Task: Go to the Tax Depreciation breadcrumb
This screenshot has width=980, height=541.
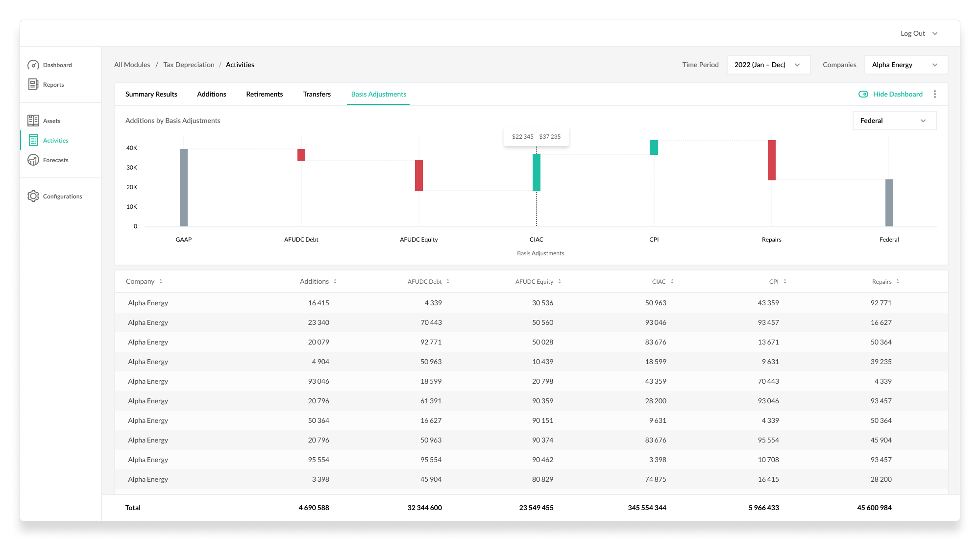Action: click(189, 65)
